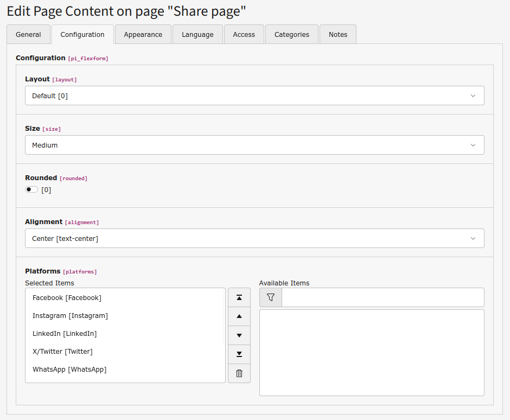Switch to the General tab
The width and height of the screenshot is (510, 420).
pos(28,34)
